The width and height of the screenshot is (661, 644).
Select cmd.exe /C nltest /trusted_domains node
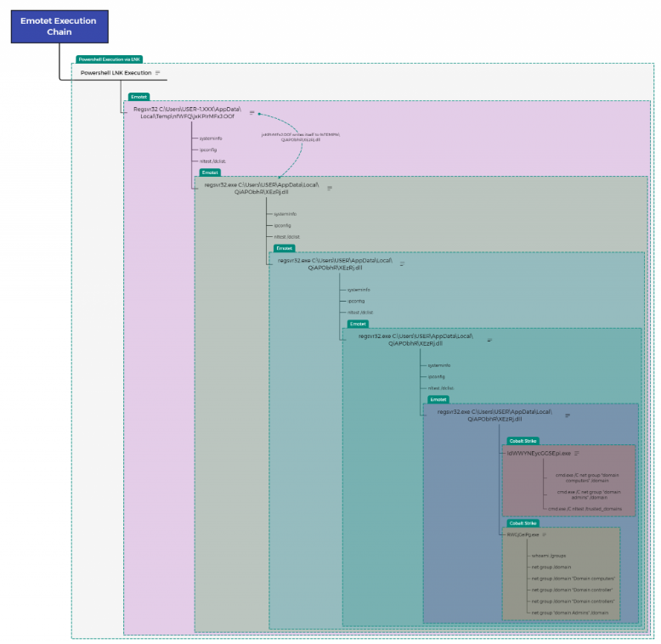(x=585, y=509)
